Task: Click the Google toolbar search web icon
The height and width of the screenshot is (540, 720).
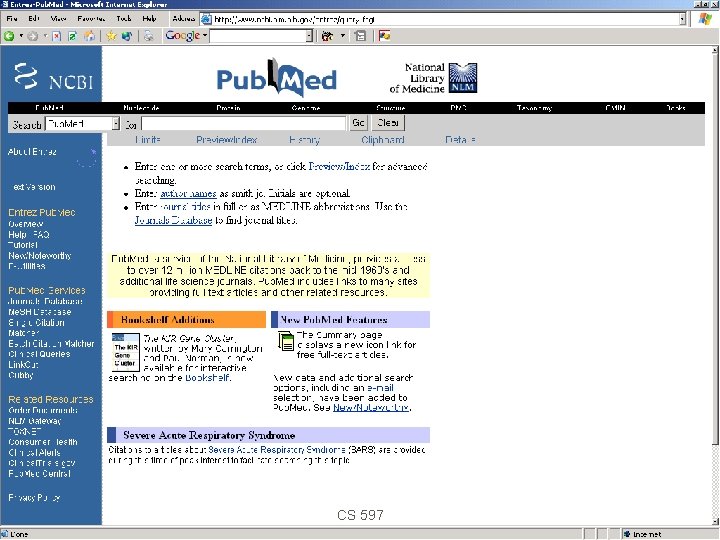Action: point(327,36)
